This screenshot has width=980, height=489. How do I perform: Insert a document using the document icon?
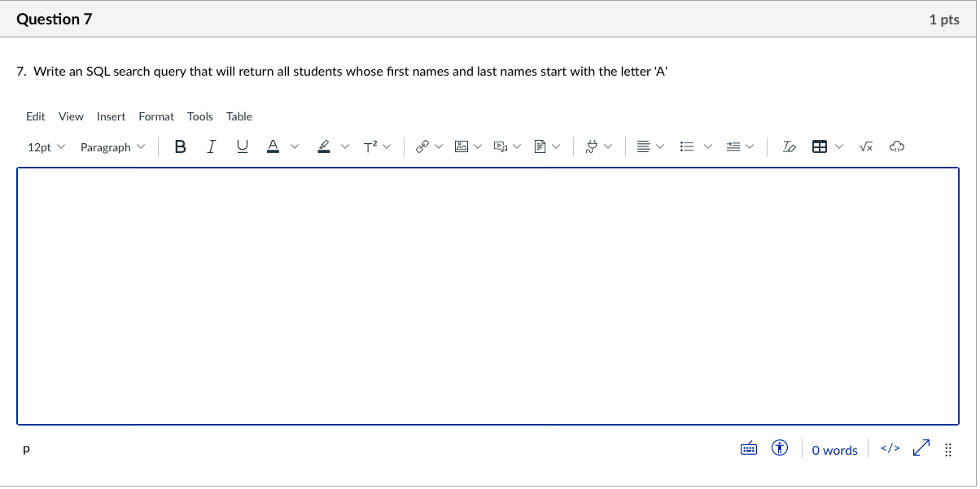(539, 147)
